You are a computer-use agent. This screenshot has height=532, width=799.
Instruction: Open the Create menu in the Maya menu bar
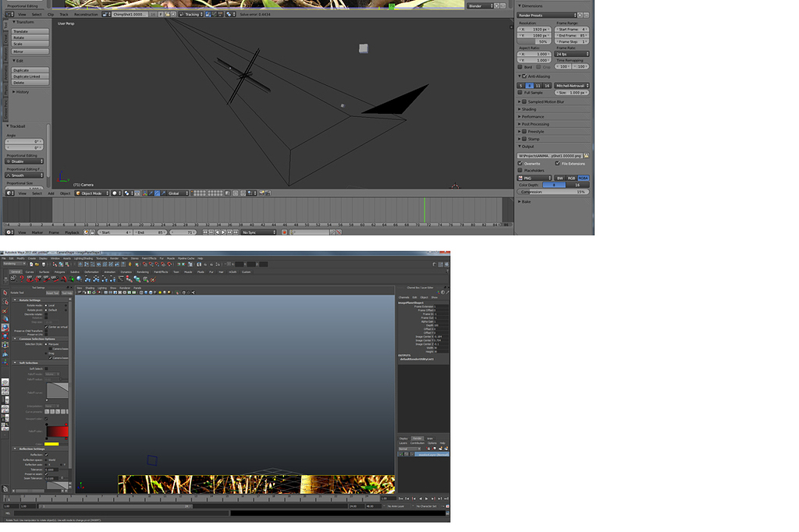(x=31, y=258)
